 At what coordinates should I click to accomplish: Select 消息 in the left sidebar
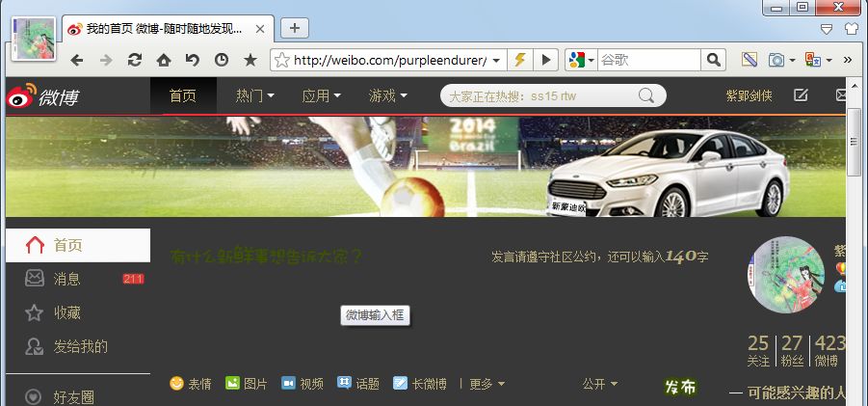pyautogui.click(x=66, y=279)
